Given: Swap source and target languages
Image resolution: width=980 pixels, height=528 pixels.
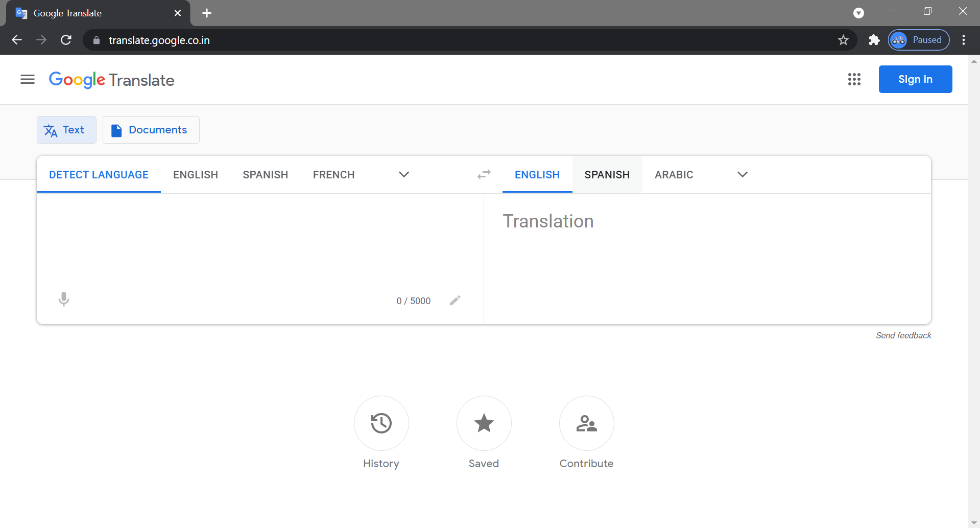Looking at the screenshot, I should click(x=484, y=175).
